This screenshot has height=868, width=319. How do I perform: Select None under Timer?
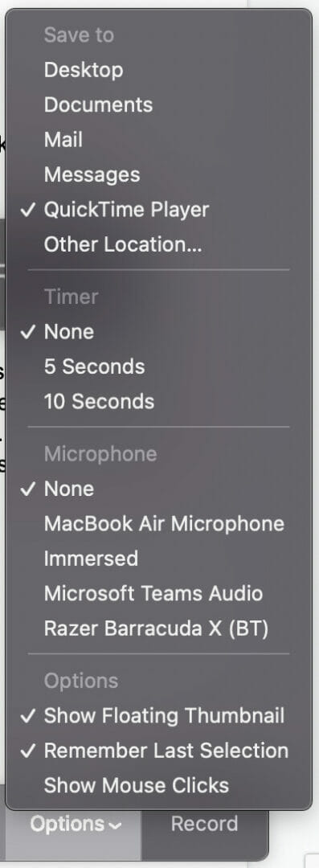pos(159,332)
